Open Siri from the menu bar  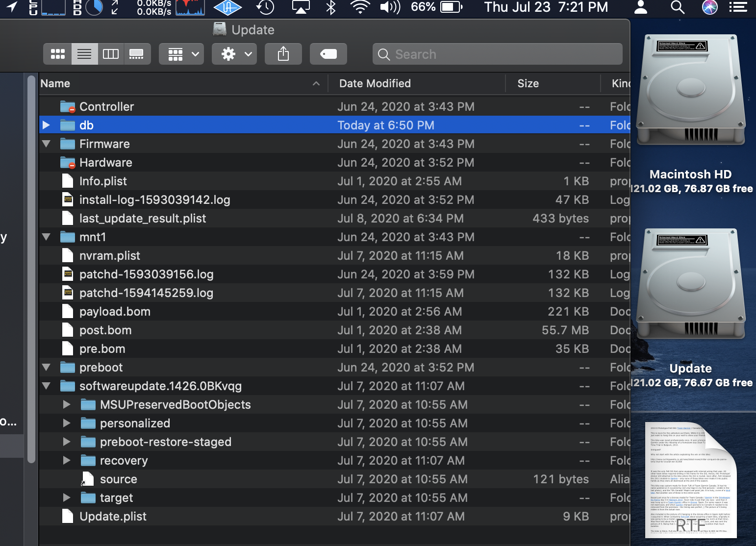click(709, 7)
